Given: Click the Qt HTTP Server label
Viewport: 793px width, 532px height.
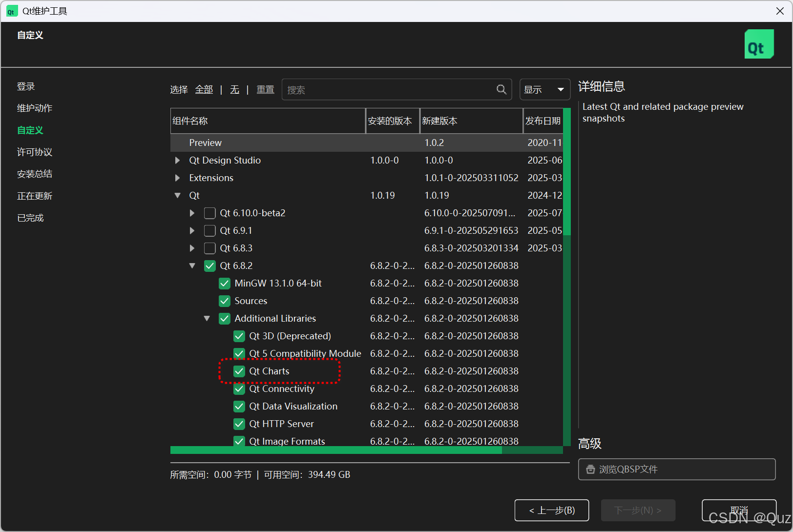Looking at the screenshot, I should (x=282, y=424).
